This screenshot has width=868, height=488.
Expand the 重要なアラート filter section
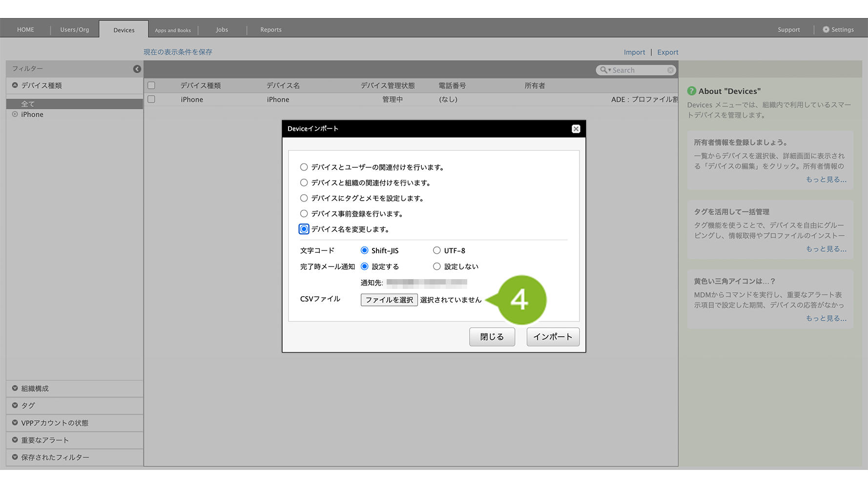coord(15,440)
